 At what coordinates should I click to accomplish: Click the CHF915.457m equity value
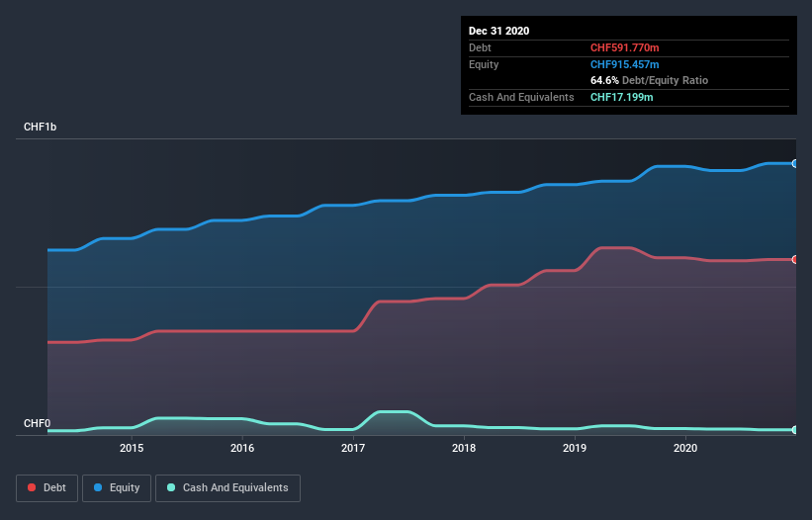[x=624, y=64]
